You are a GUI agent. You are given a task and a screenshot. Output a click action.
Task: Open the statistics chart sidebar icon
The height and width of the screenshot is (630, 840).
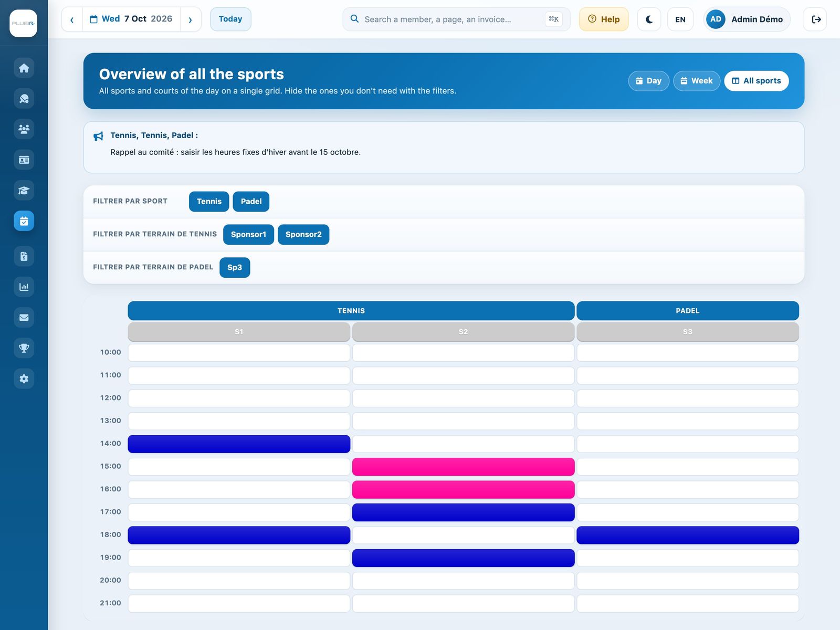pyautogui.click(x=24, y=287)
